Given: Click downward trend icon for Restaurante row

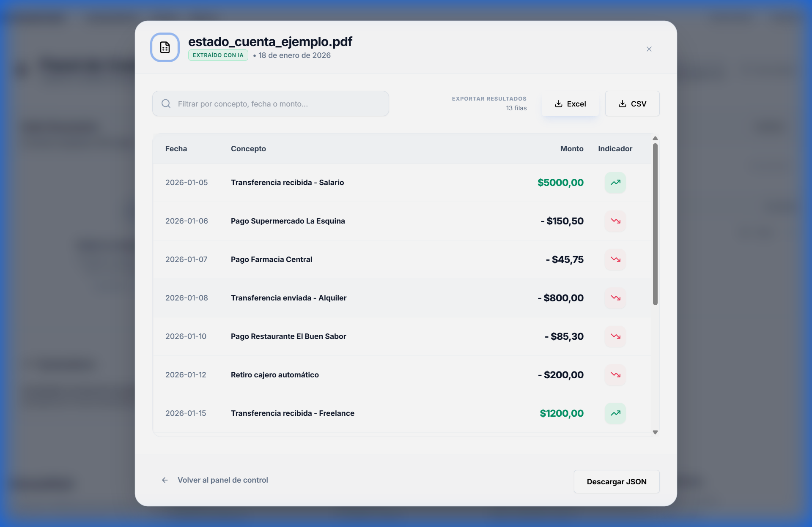Looking at the screenshot, I should pyautogui.click(x=615, y=336).
